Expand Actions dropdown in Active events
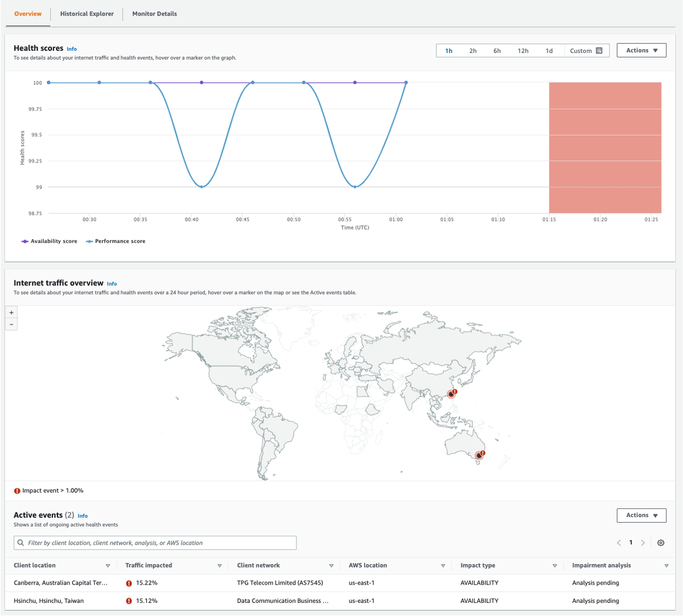 pyautogui.click(x=641, y=515)
